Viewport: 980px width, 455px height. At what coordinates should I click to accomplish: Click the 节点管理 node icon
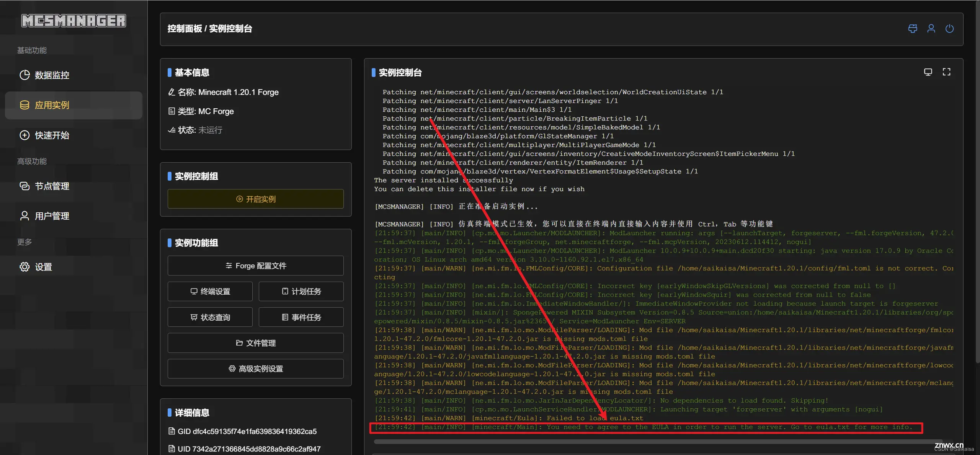[x=24, y=186]
